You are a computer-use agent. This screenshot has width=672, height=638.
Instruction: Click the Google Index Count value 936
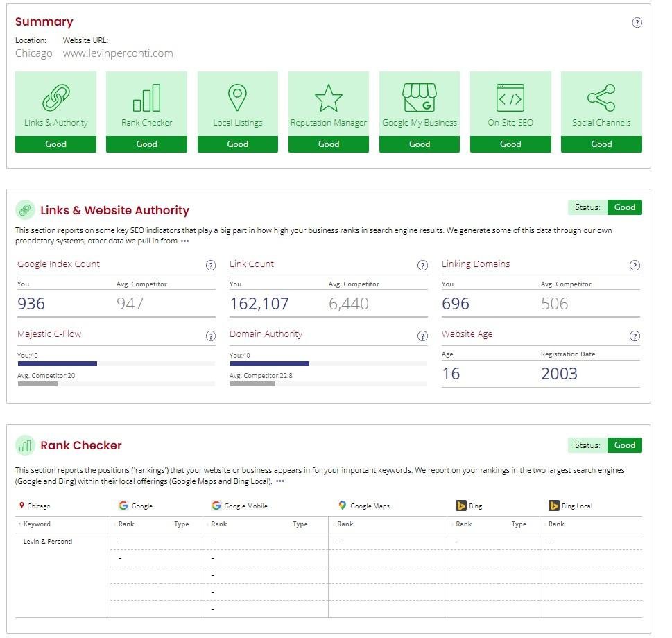[x=31, y=304]
